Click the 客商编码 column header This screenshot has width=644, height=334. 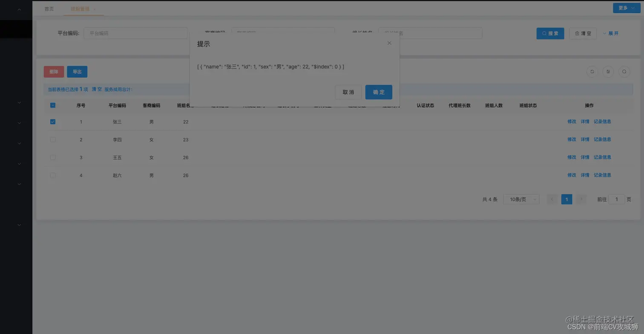pyautogui.click(x=152, y=106)
